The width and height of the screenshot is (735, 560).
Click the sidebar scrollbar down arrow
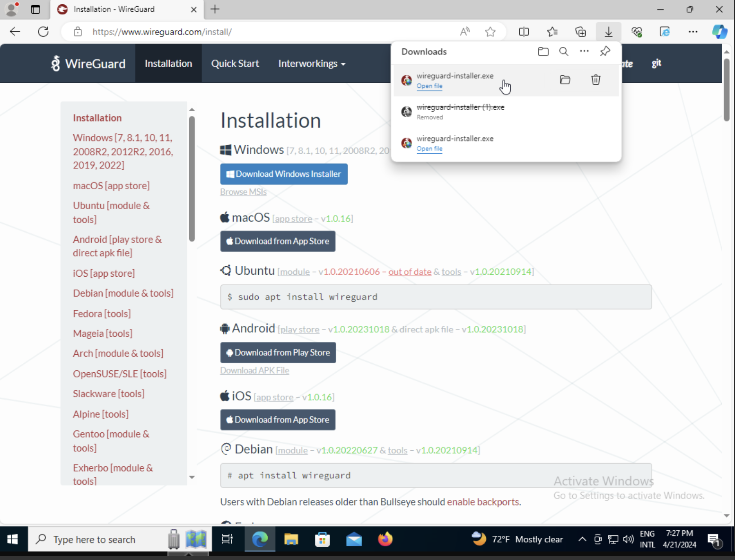[x=192, y=477]
